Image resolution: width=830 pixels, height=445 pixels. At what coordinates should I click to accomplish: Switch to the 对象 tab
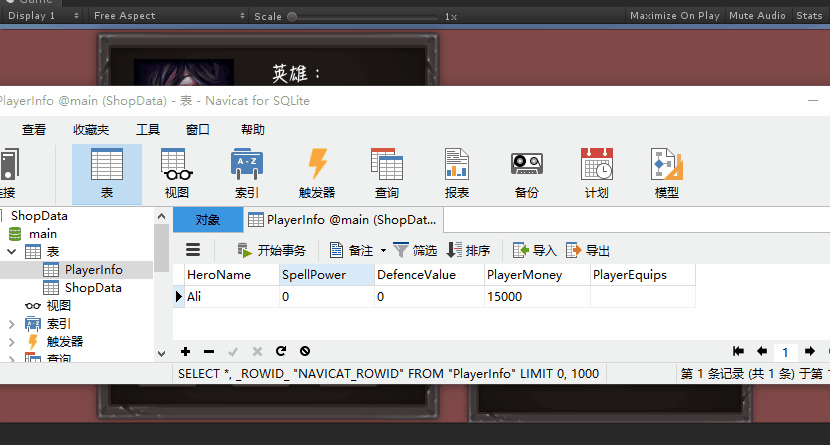click(208, 220)
